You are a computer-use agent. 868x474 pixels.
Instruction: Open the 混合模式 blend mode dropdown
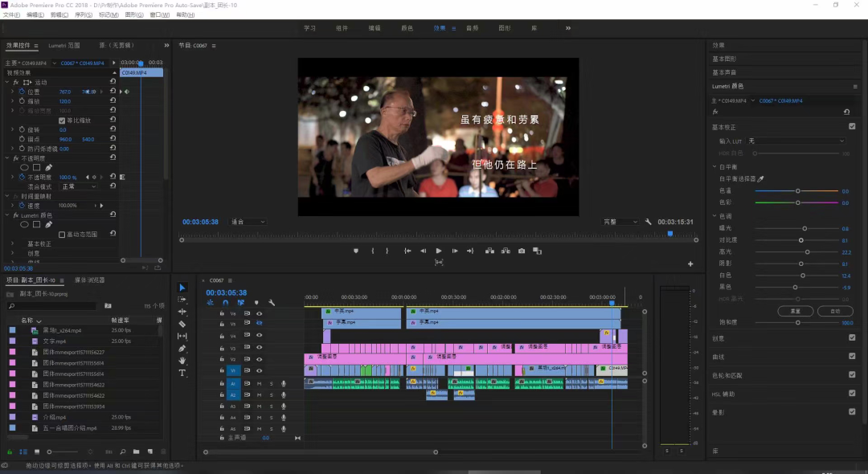tap(80, 186)
